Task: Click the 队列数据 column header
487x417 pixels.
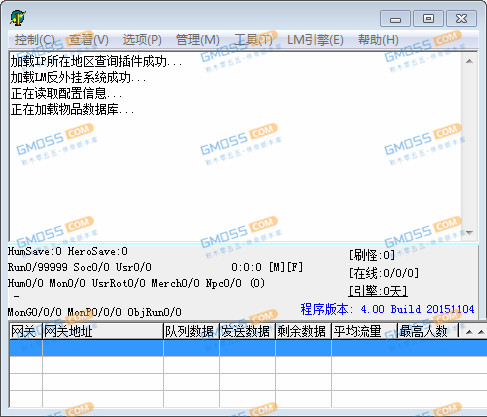Action: click(x=191, y=331)
